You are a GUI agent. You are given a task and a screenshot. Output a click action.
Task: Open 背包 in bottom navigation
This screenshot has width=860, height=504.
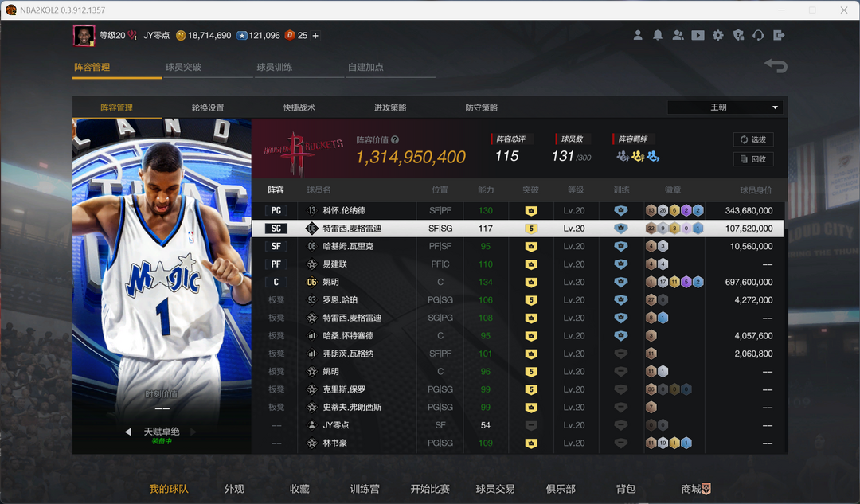[626, 489]
